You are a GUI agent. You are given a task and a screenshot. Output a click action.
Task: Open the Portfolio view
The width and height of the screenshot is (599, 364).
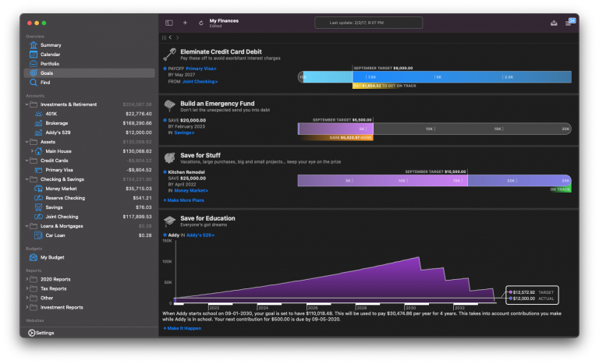tap(89, 64)
